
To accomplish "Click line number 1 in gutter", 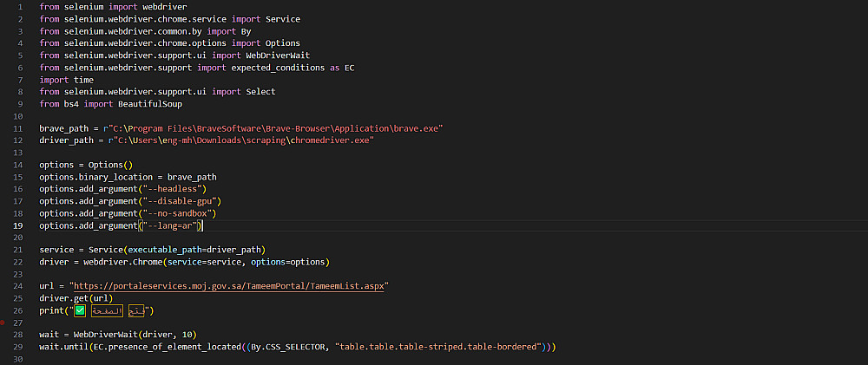I will 21,7.
